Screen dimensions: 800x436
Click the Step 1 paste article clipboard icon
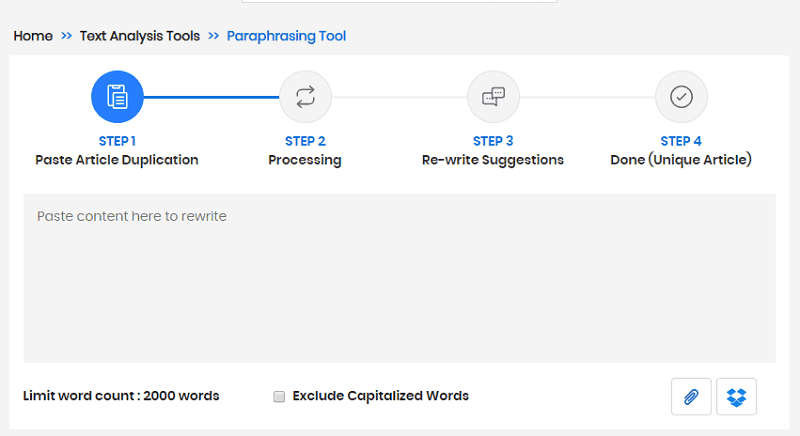[x=117, y=97]
